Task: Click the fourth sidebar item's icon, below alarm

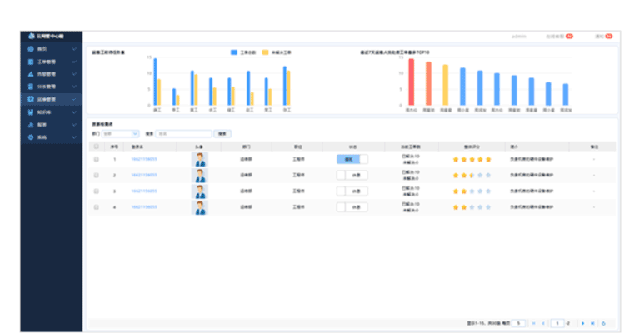Action: tap(30, 87)
